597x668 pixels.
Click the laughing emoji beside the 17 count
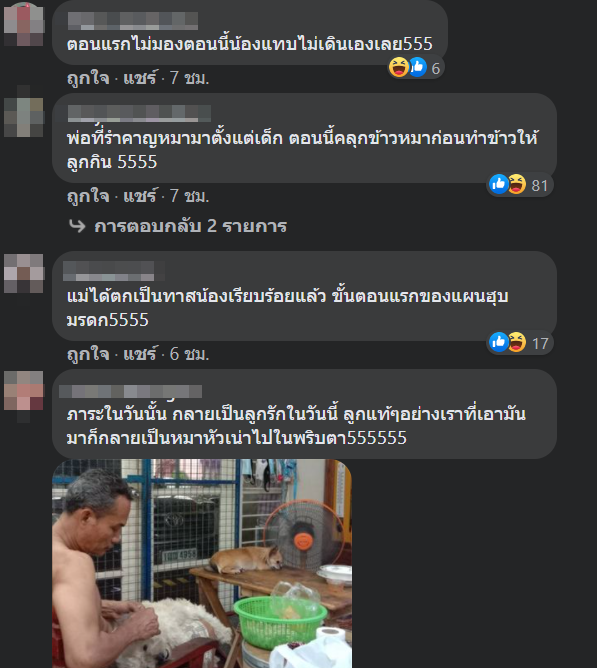(516, 342)
